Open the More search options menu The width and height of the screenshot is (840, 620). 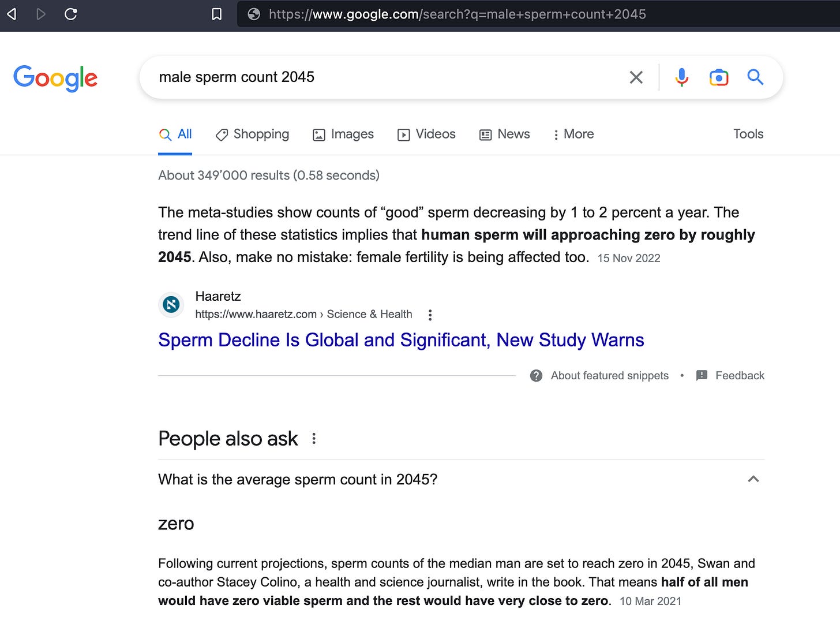[x=573, y=134]
